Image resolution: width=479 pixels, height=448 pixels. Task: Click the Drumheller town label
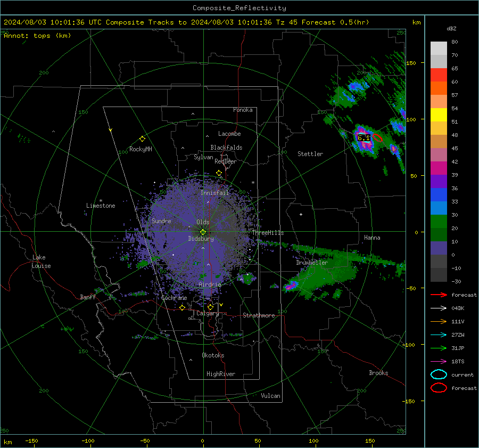(312, 263)
